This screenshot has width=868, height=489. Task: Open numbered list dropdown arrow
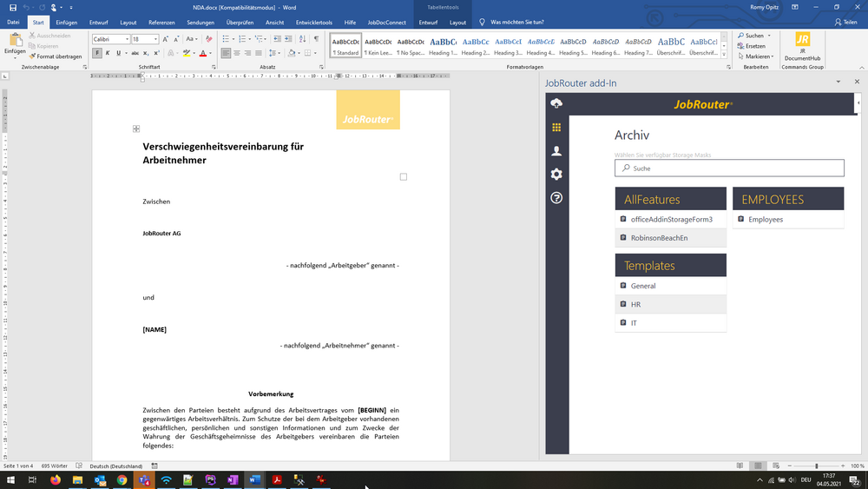[x=250, y=39]
